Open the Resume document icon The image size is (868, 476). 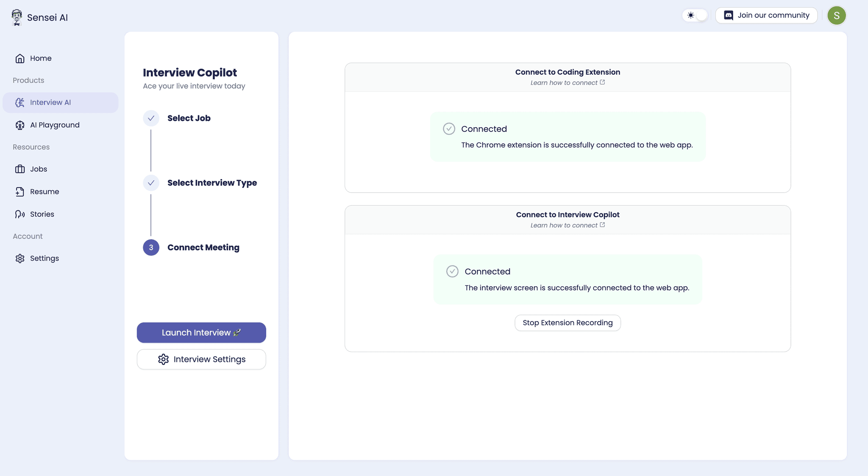[20, 191]
